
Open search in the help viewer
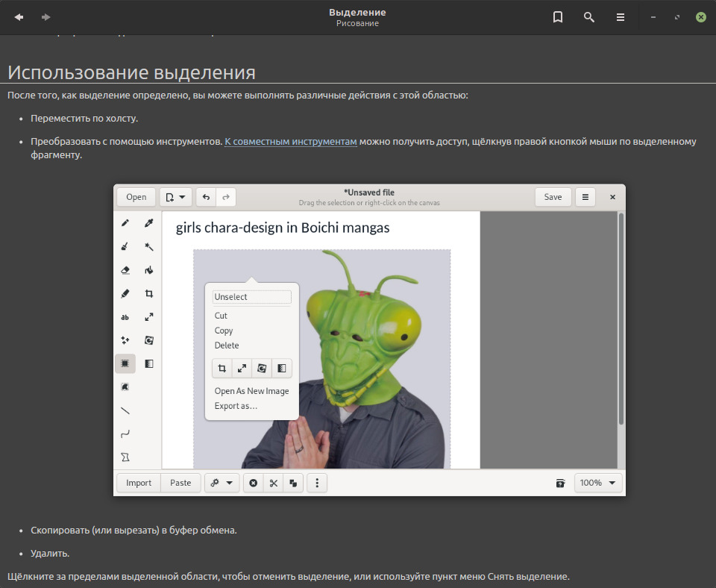click(589, 17)
